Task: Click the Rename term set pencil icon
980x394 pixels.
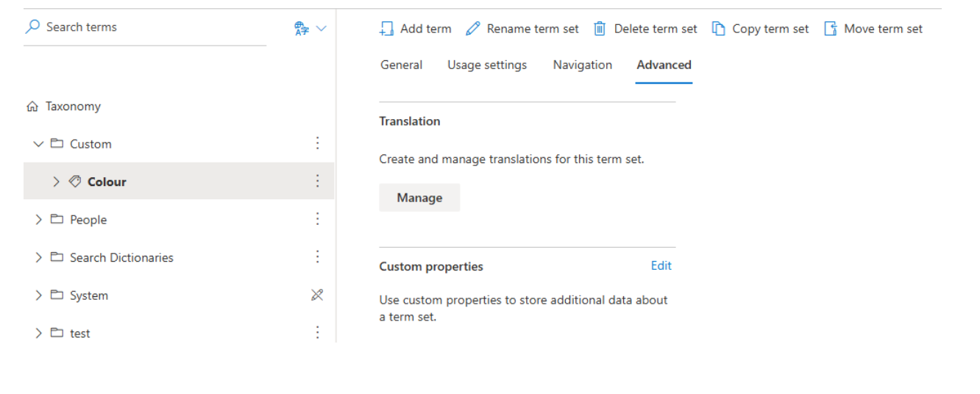Action: [x=473, y=29]
